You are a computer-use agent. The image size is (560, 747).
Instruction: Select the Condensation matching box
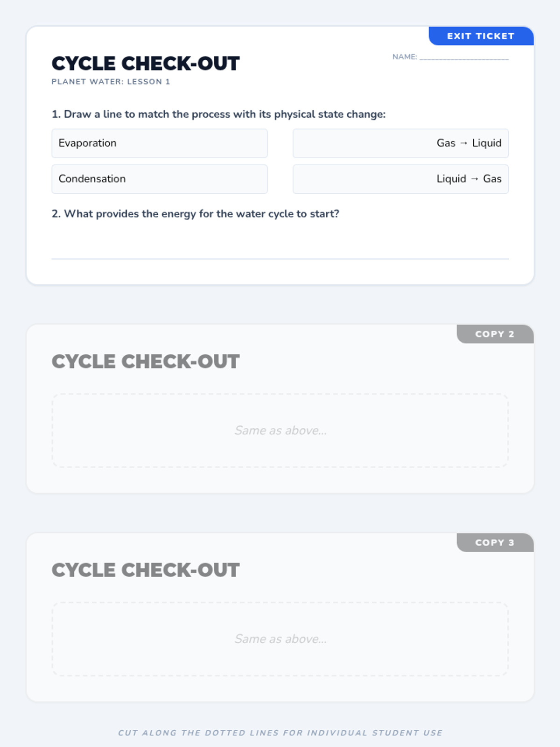(x=159, y=179)
